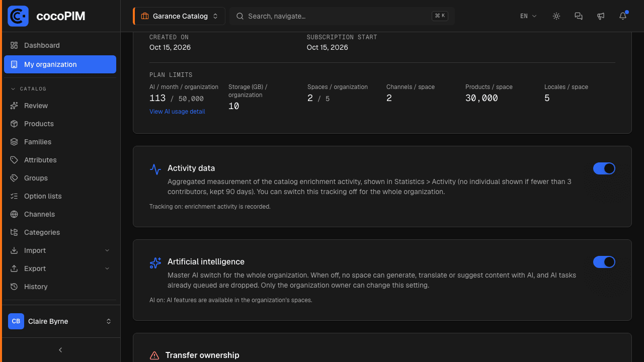Open the notifications bell

coord(623,16)
